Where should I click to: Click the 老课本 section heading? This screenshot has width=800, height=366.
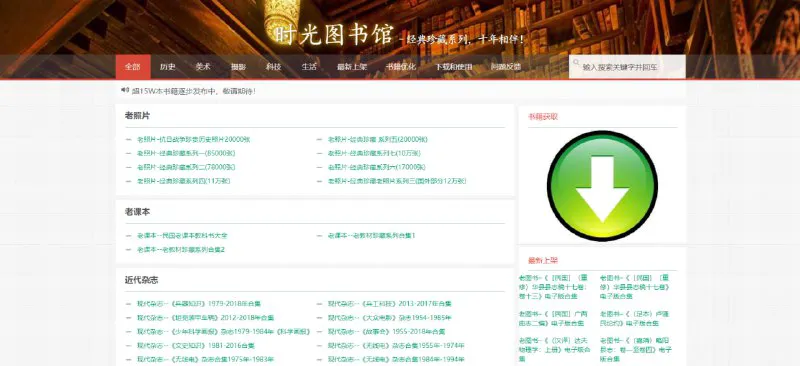pos(137,212)
